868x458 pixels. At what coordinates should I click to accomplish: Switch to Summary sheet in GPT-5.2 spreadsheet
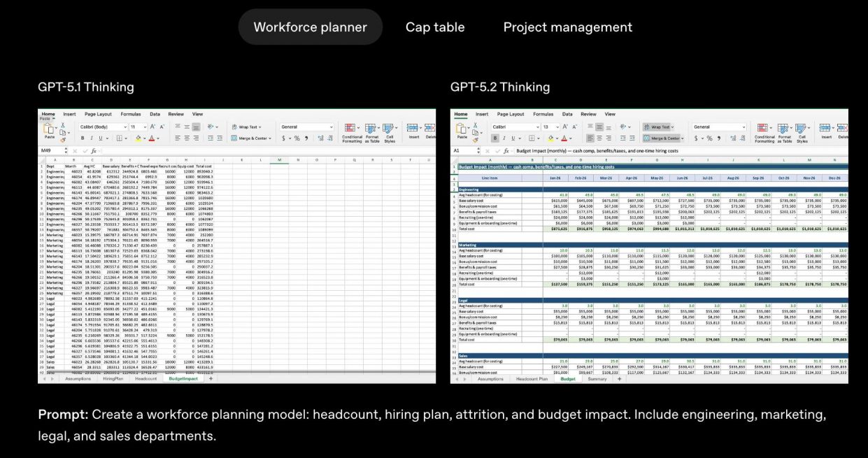597,378
